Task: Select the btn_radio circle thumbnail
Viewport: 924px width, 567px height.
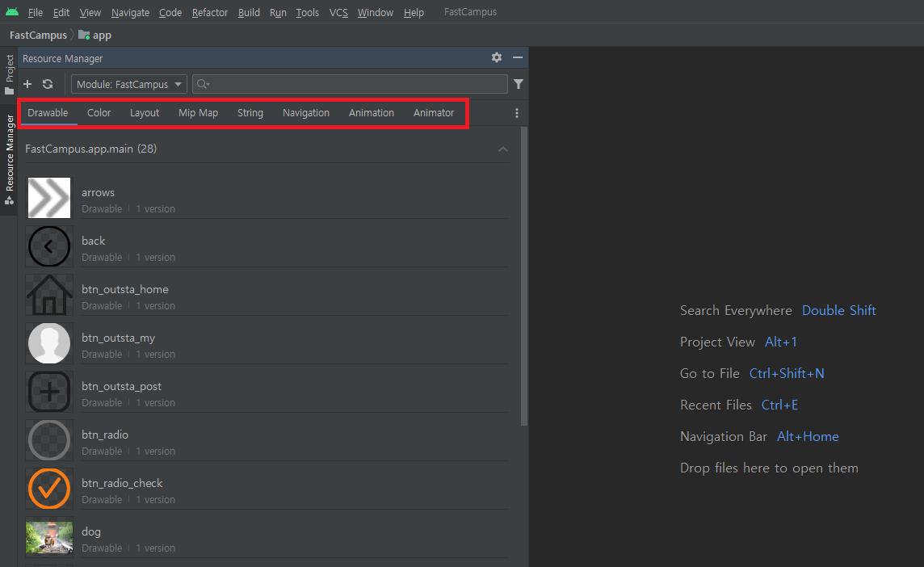Action: [x=49, y=440]
